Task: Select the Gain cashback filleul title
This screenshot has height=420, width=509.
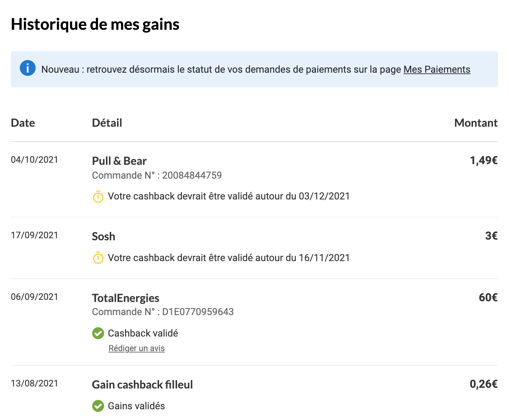Action: [142, 385]
